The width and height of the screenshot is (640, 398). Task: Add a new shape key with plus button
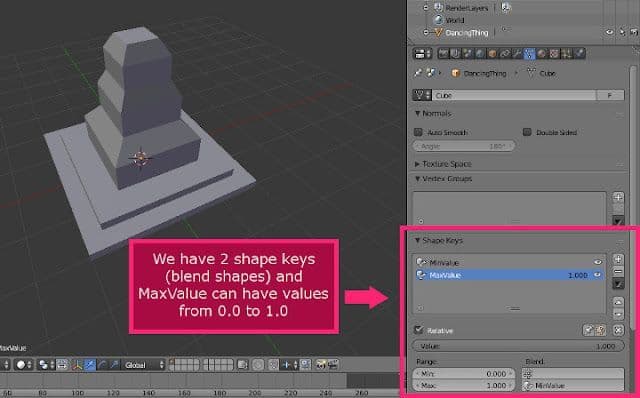(618, 259)
